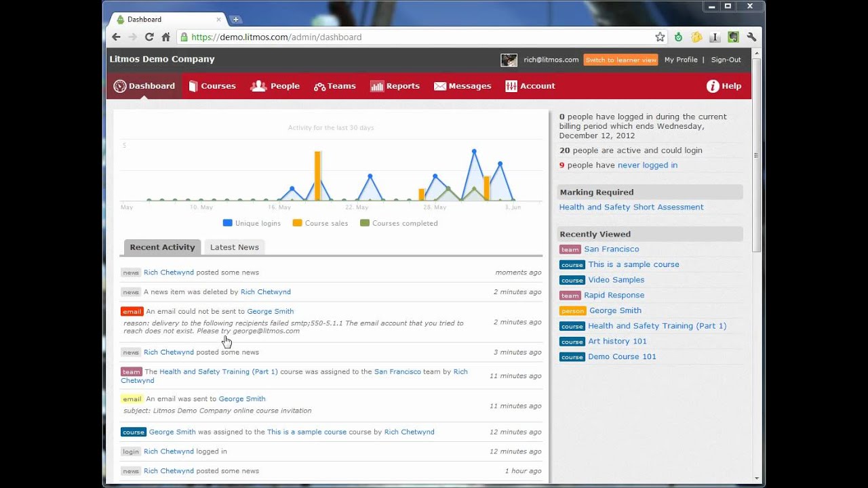Open the never logged in link
The width and height of the screenshot is (868, 488).
pos(648,165)
